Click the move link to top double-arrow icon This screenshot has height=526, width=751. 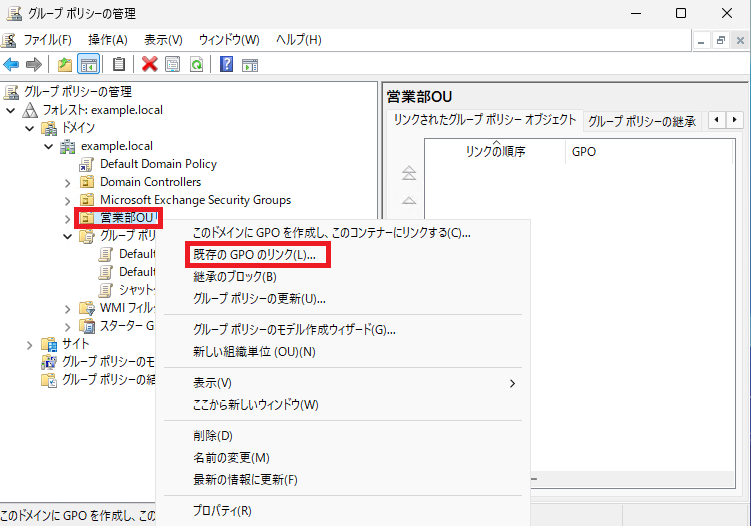(409, 172)
